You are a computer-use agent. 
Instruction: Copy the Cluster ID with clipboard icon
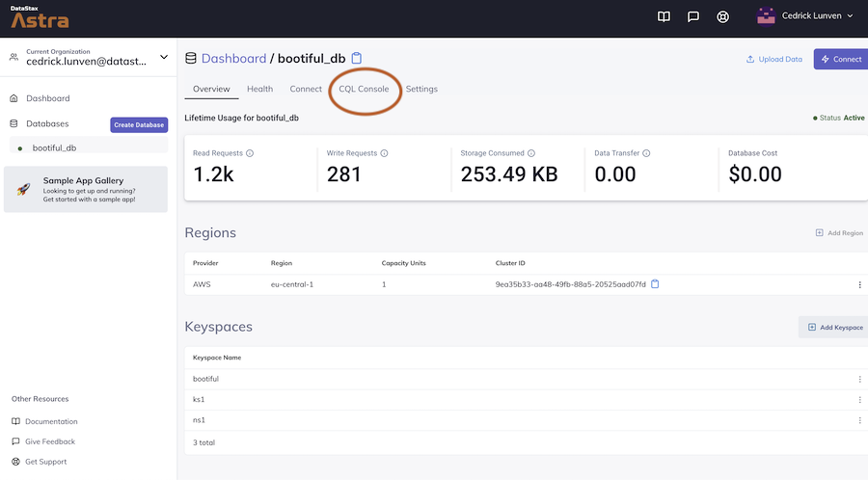[655, 284]
